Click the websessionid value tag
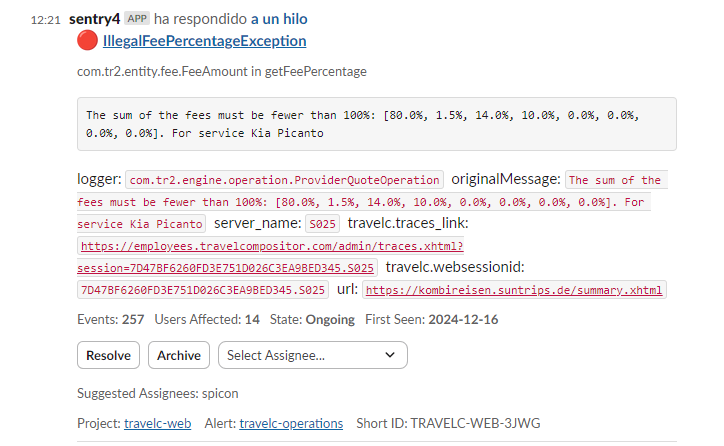The width and height of the screenshot is (724, 446). point(202,290)
